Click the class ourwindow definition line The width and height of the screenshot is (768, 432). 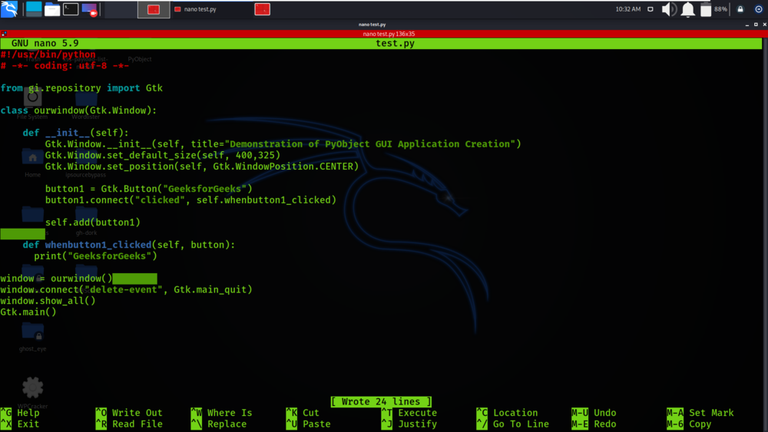(x=78, y=111)
